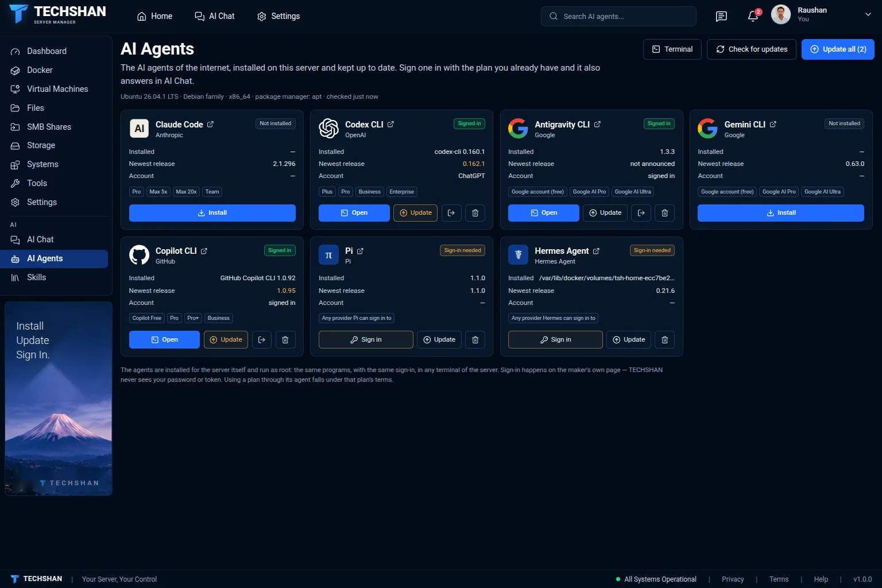Sign out of Copilot CLI
The height and width of the screenshot is (588, 882).
[262, 340]
